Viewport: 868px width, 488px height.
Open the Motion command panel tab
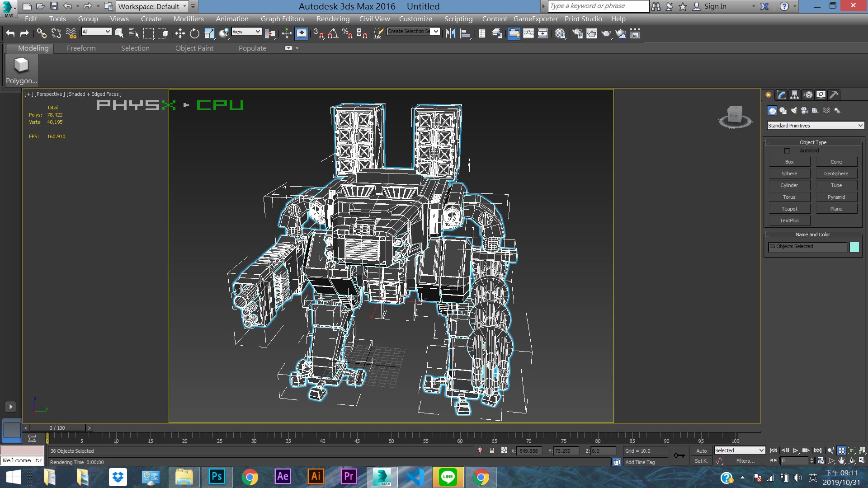click(x=808, y=94)
